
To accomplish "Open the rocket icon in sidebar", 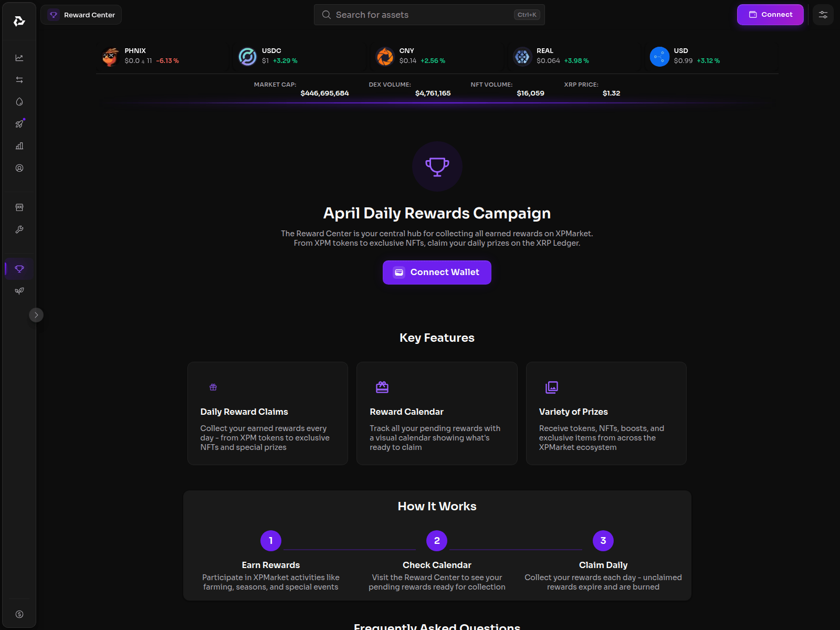I will [19, 124].
